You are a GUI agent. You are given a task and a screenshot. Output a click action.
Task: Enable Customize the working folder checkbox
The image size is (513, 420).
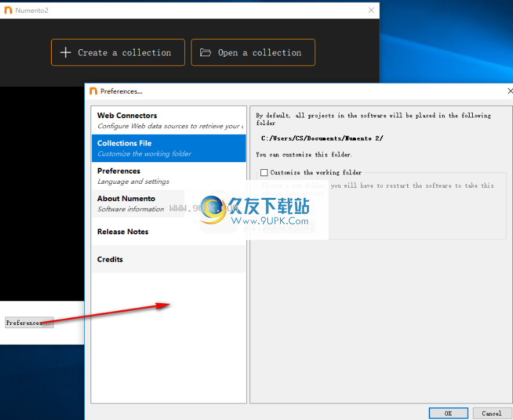[264, 172]
